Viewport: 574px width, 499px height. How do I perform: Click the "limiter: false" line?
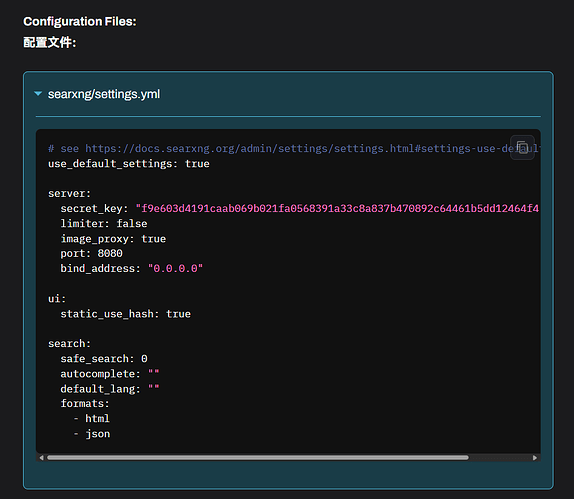click(x=104, y=224)
